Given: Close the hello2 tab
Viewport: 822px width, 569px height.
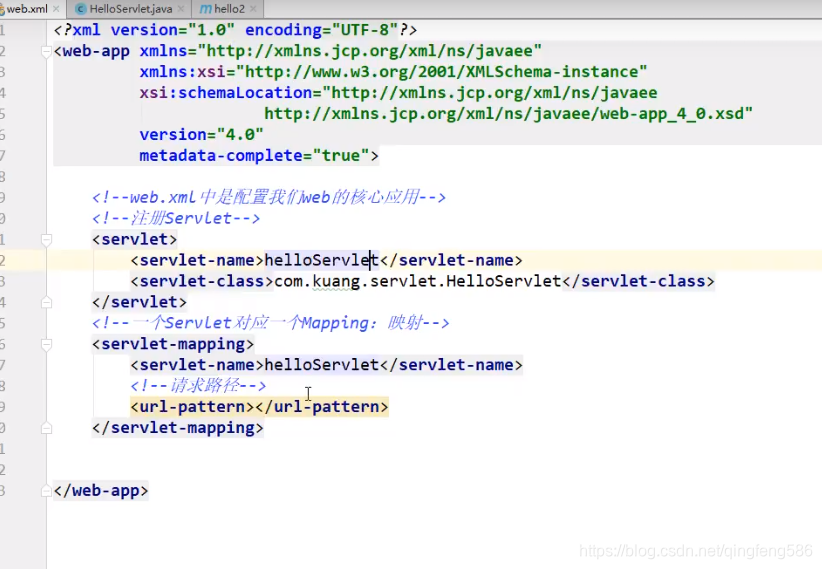Looking at the screenshot, I should tap(253, 9).
